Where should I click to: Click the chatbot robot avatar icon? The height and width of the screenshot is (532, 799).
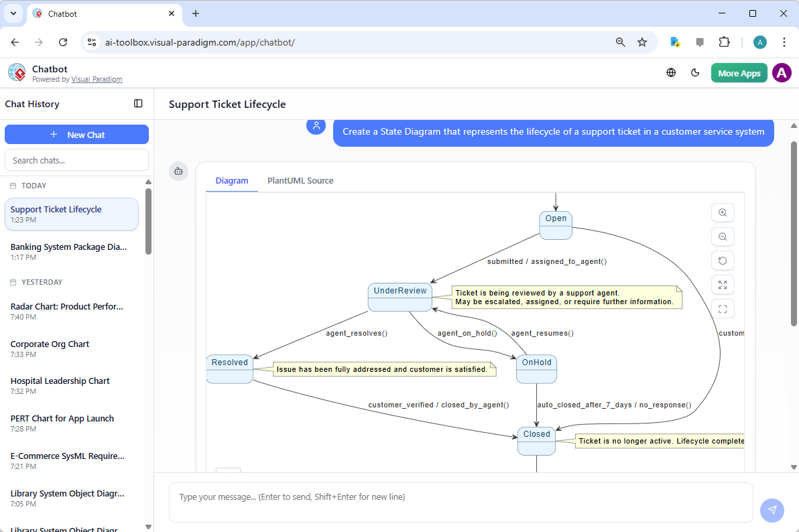[x=178, y=172]
